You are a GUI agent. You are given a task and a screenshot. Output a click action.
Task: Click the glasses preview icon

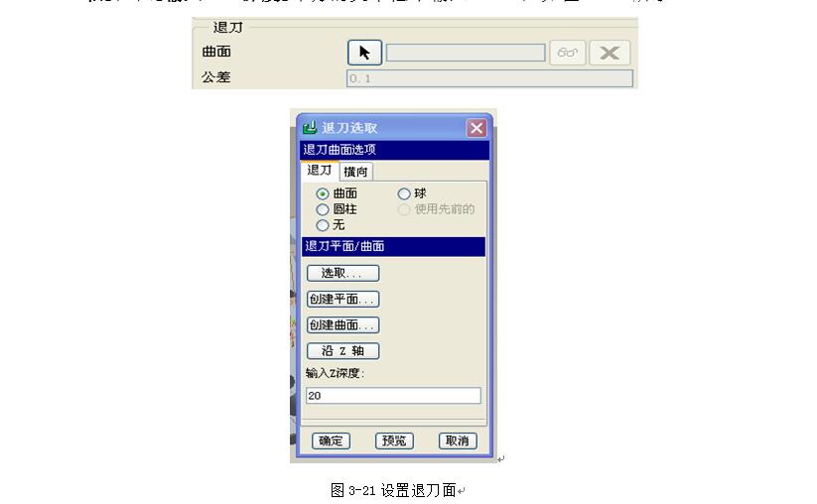(x=568, y=53)
